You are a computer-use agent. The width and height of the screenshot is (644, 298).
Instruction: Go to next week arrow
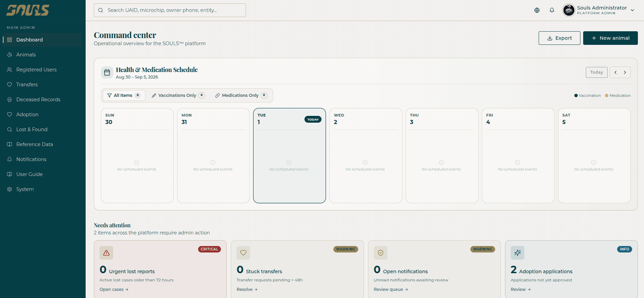pos(625,72)
